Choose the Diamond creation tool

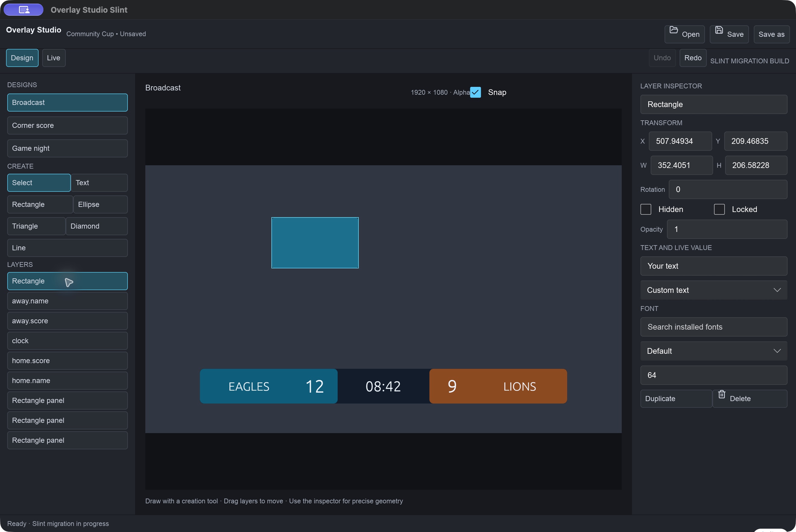point(97,226)
